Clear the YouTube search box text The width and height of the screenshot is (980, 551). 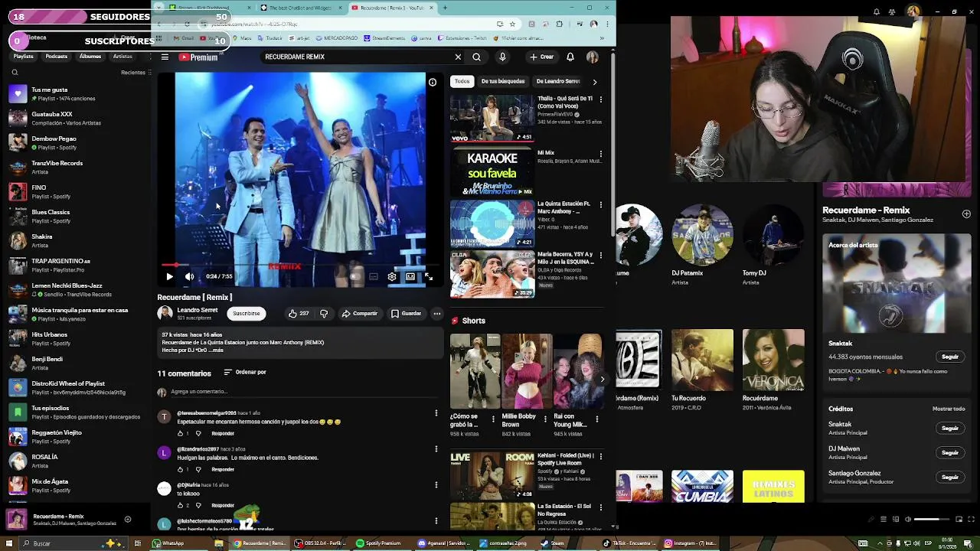458,57
